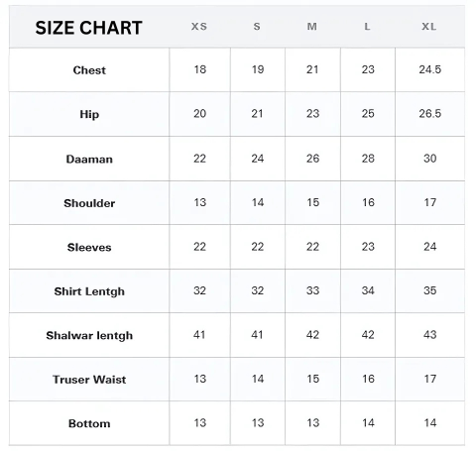Click the M size column header
Viewport: 476px width, 451px height.
[312, 27]
